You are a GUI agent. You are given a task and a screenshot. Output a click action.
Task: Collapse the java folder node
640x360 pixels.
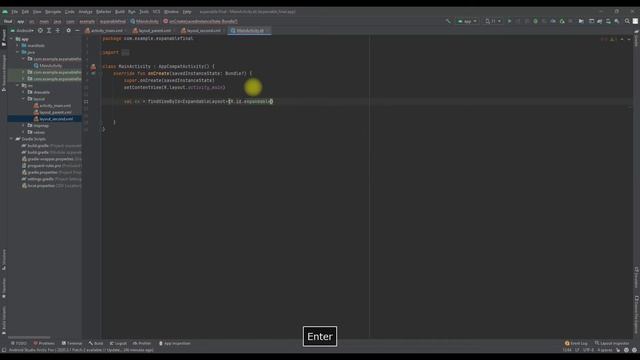18,52
